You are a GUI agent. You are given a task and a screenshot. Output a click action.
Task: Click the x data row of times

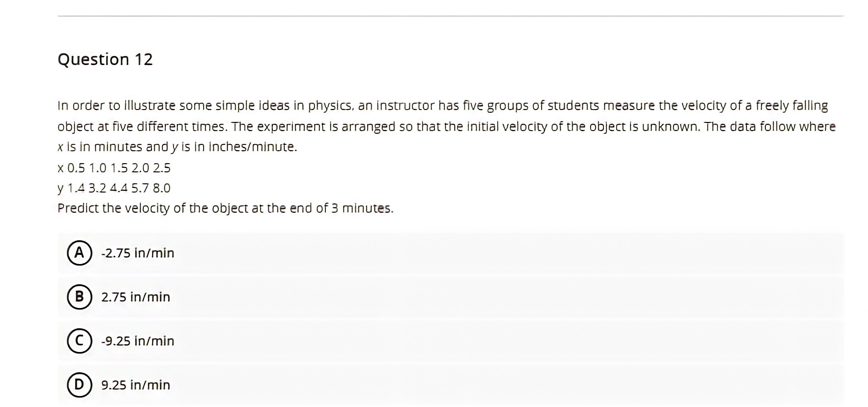114,168
